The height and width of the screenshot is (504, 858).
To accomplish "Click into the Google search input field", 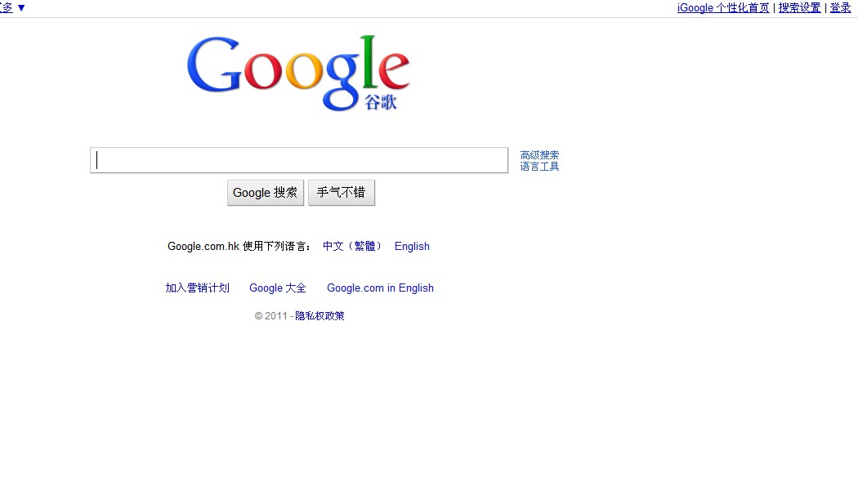I will [299, 160].
